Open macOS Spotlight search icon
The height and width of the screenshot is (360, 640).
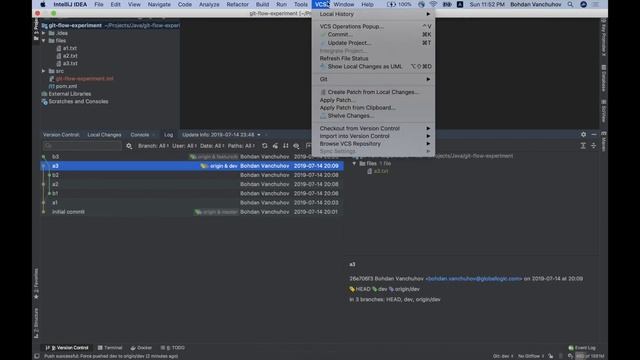pyautogui.click(x=570, y=4)
